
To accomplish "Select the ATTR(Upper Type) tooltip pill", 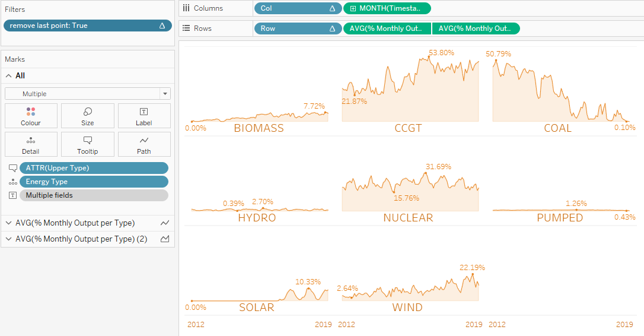I will point(94,168).
